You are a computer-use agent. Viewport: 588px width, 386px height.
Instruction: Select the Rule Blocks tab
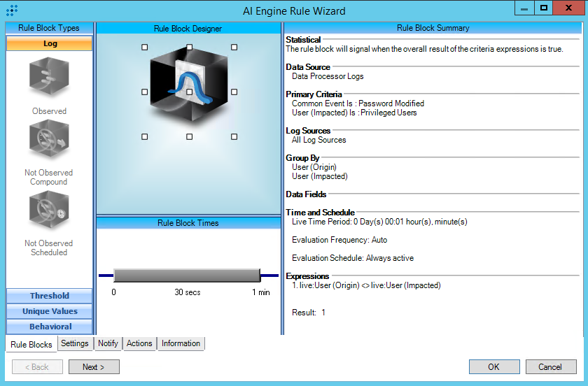31,344
